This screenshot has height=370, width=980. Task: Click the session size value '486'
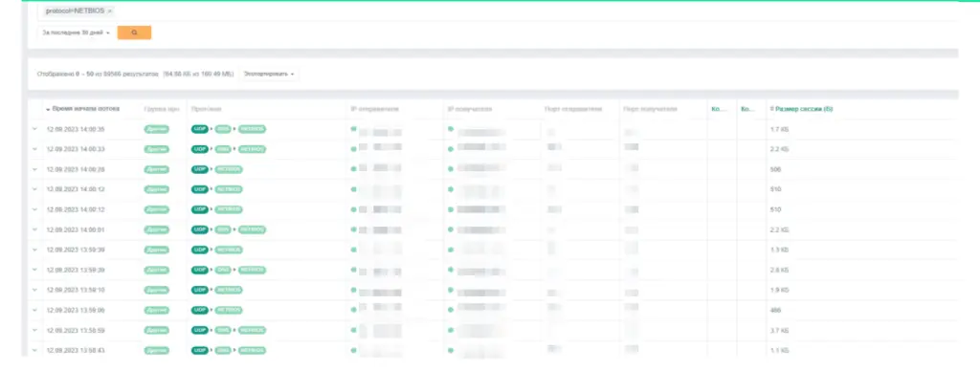(x=775, y=310)
